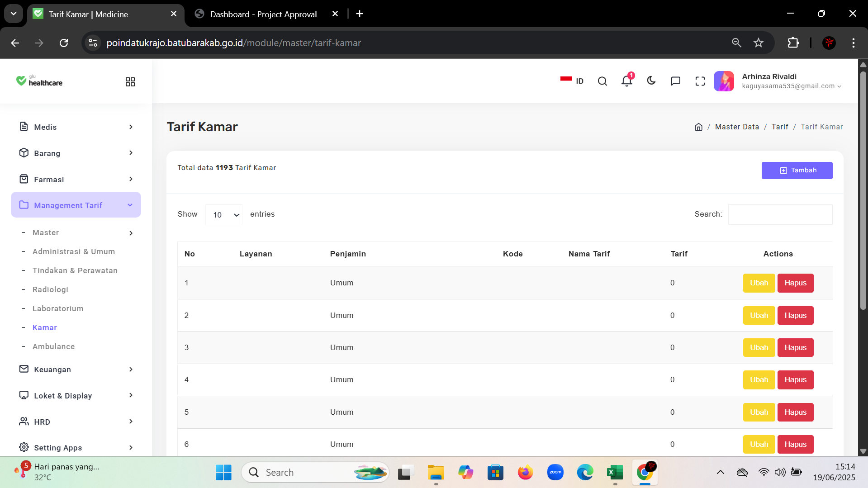The height and width of the screenshot is (488, 868).
Task: Expand the Farmasi menu
Action: pyautogui.click(x=76, y=180)
